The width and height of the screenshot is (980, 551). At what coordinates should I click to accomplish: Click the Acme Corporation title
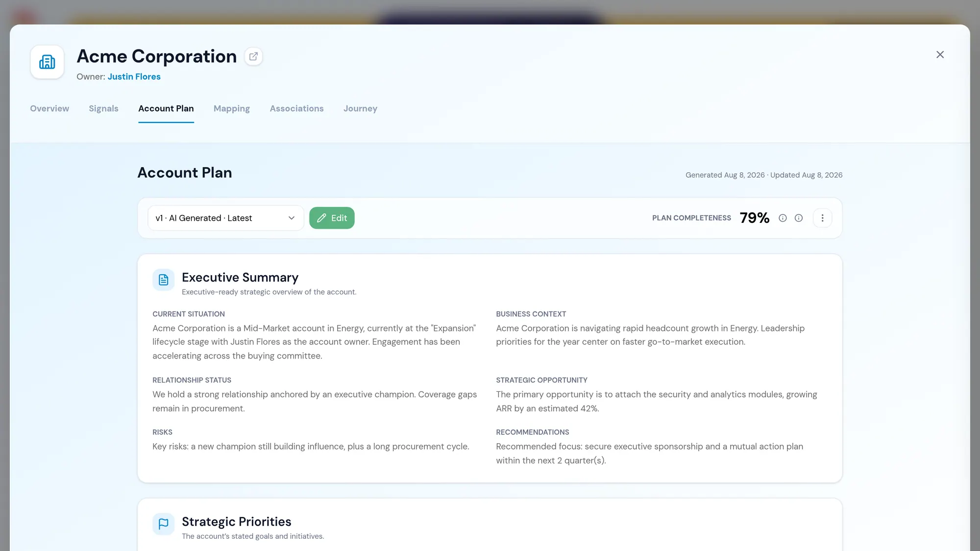(x=156, y=56)
